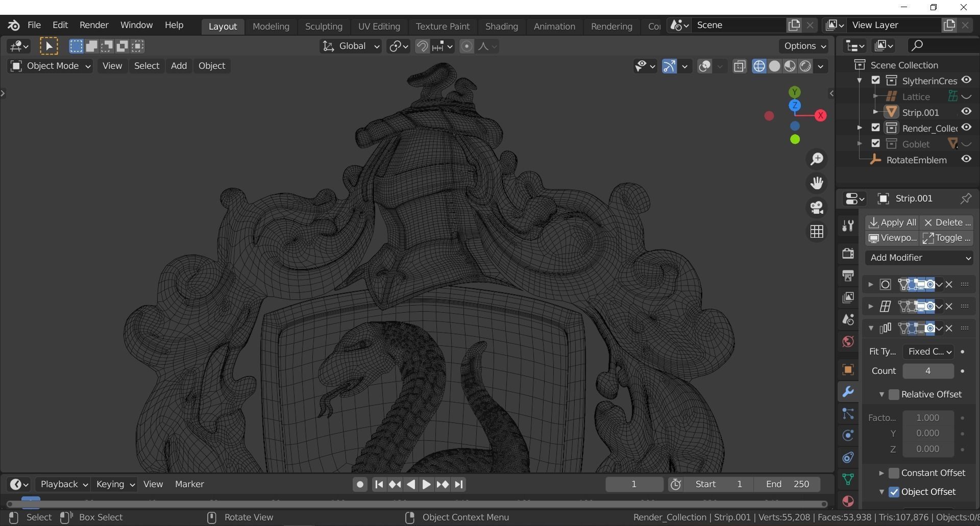The image size is (980, 526).
Task: Open the Fit Type Fixed Count dropdown
Action: [928, 352]
